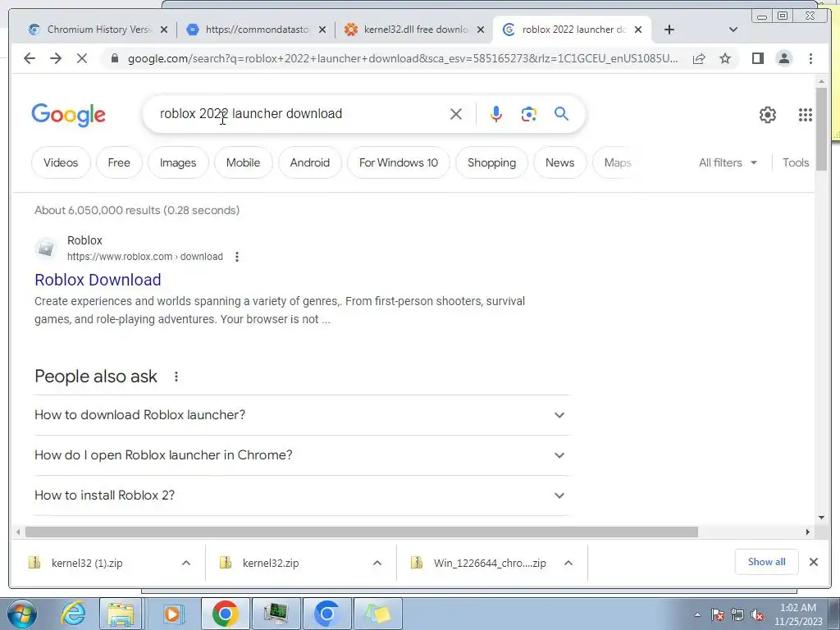Switch to kernel32.dll free download tab

click(414, 30)
